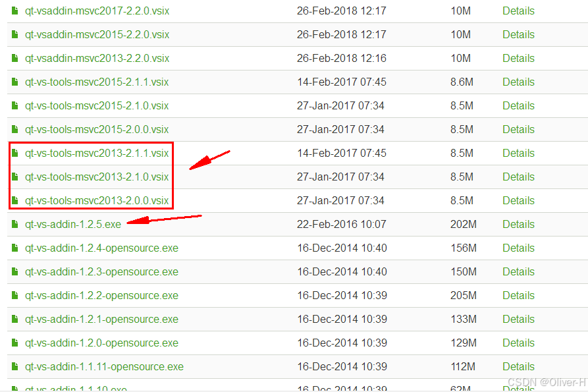Click the file icon beside qt-vsaddin-msvc2017-2.2.0.vsix
The height and width of the screenshot is (392, 588).
click(14, 11)
